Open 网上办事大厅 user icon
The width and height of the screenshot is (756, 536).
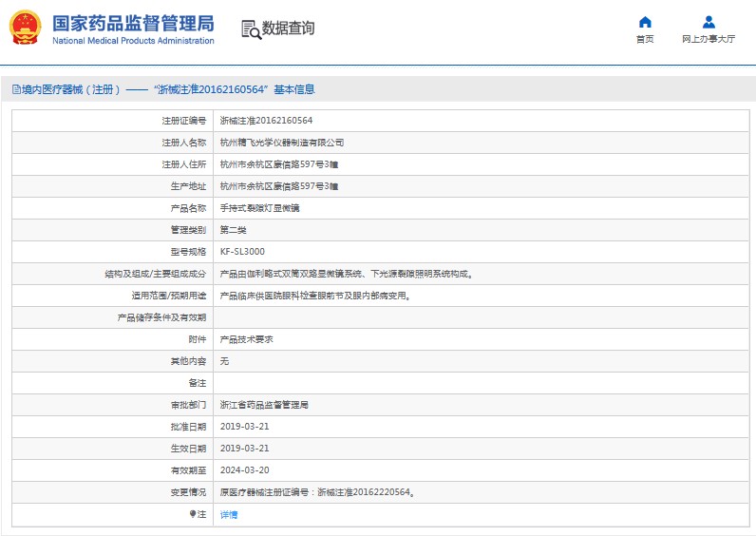click(709, 22)
